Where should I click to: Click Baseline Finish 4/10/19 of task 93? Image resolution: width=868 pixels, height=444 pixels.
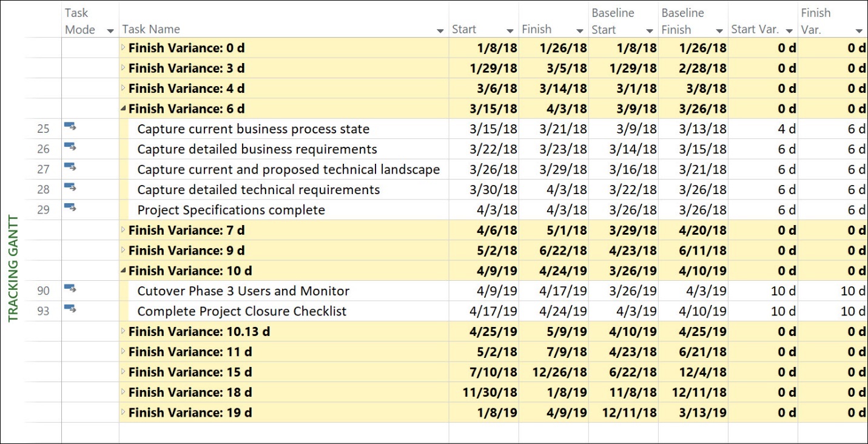702,311
